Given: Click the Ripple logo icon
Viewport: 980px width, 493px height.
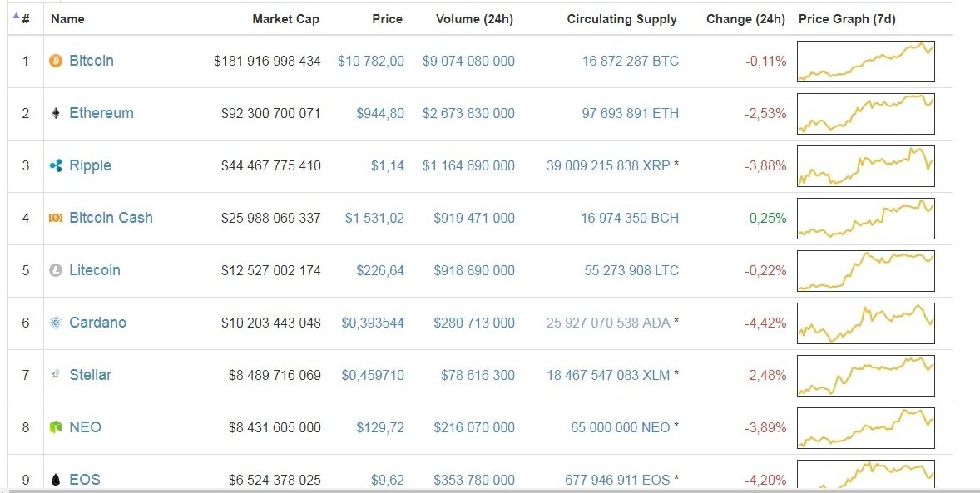Looking at the screenshot, I should pos(57,165).
